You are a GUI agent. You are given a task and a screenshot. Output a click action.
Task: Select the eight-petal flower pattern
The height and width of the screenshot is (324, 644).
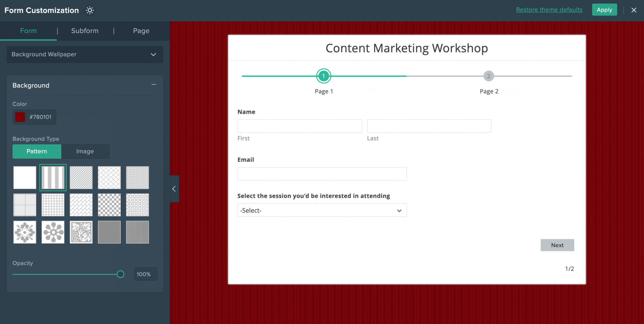click(x=25, y=232)
